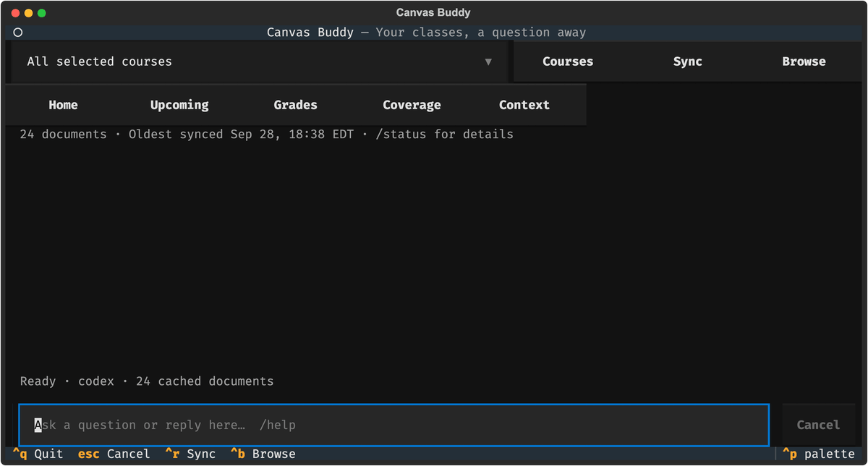Expand the All selected courses dropdown arrow
Screen dimensions: 868x466
tap(488, 62)
